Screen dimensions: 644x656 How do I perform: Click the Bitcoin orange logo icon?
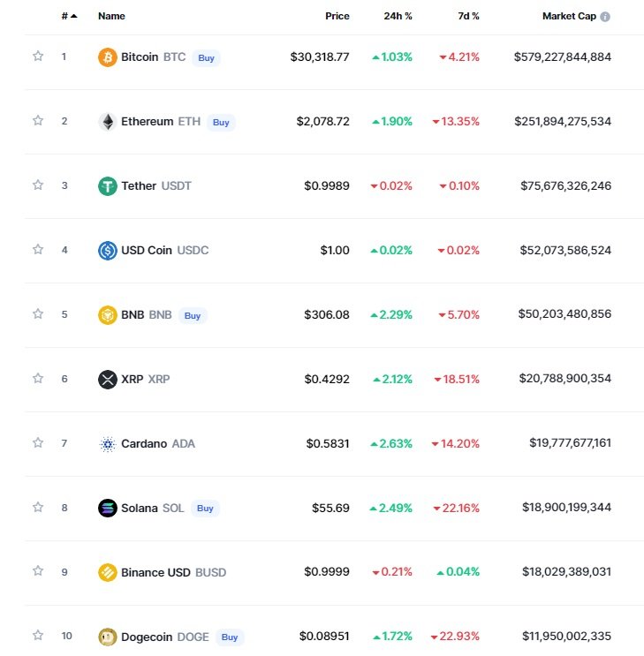(x=107, y=57)
